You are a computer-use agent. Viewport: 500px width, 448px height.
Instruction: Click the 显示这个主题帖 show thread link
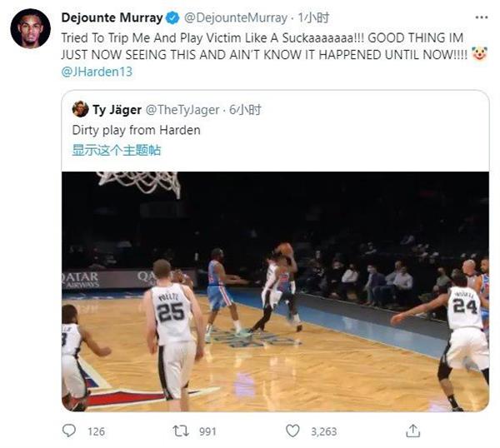click(117, 150)
